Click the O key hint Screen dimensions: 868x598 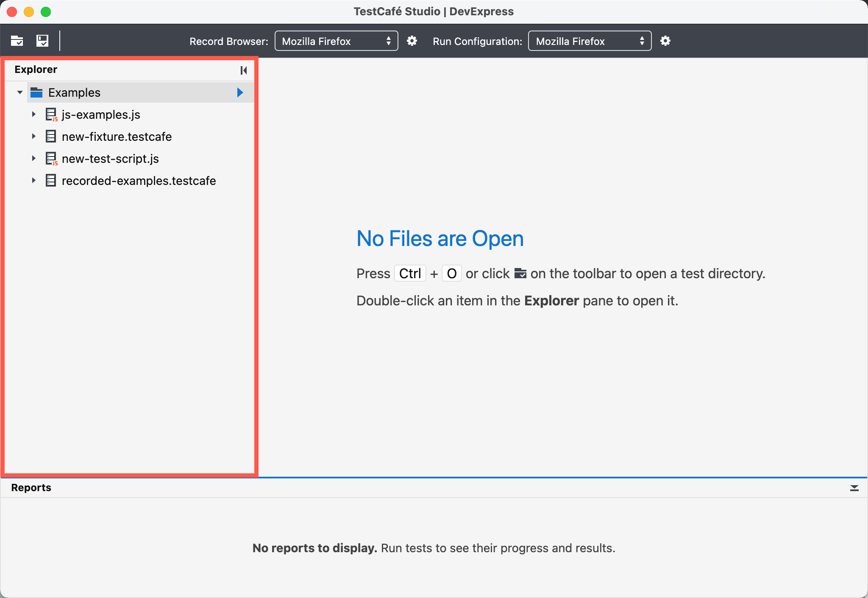tap(451, 274)
